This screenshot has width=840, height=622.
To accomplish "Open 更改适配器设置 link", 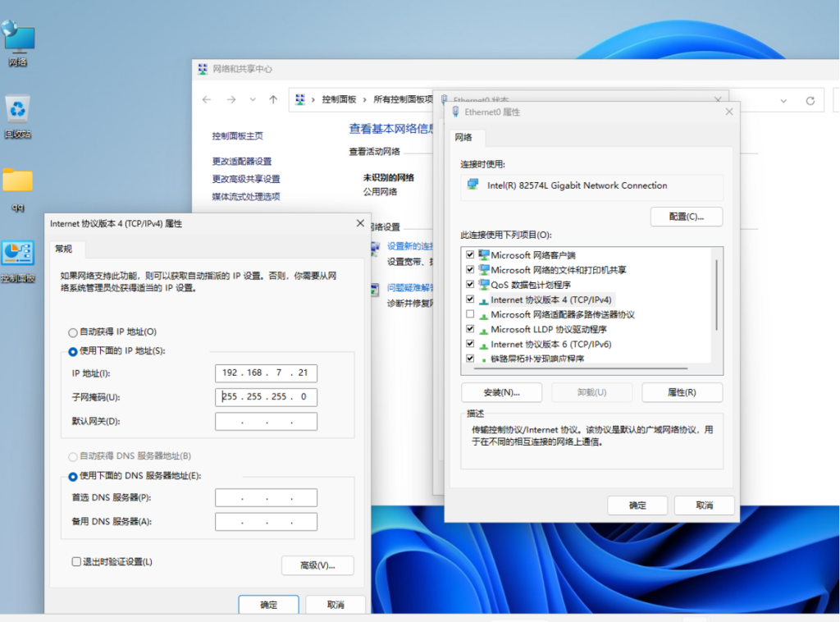I will pyautogui.click(x=242, y=162).
